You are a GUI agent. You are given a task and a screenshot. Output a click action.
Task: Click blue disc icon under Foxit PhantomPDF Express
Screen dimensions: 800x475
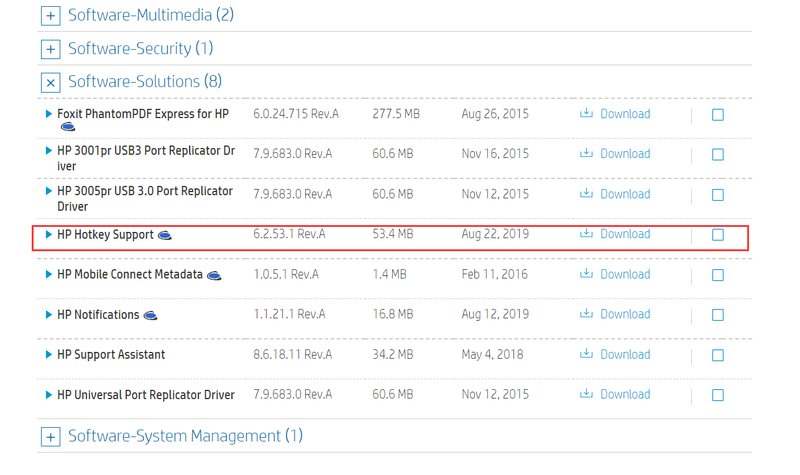point(68,127)
